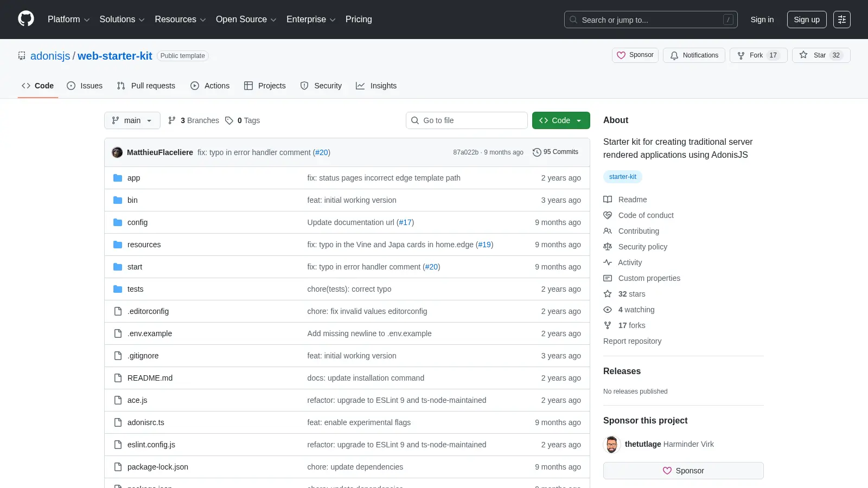Click the Code of conduct icon

click(x=608, y=215)
